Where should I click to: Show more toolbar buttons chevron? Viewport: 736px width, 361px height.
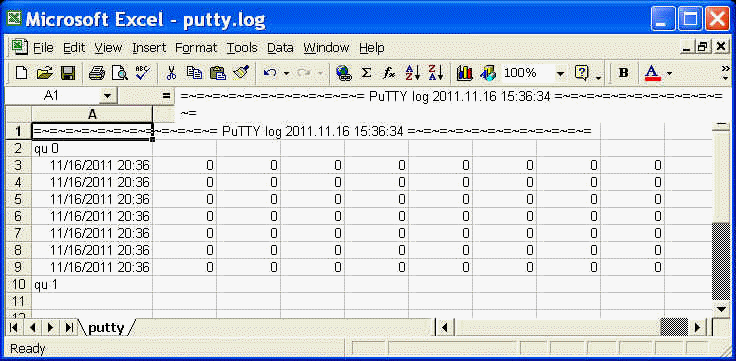(x=726, y=69)
